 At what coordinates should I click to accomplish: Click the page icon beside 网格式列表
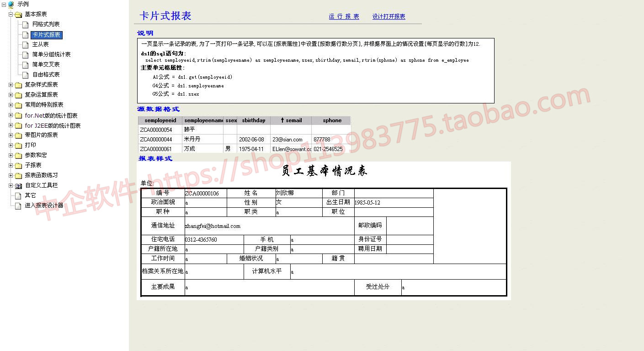coord(26,24)
